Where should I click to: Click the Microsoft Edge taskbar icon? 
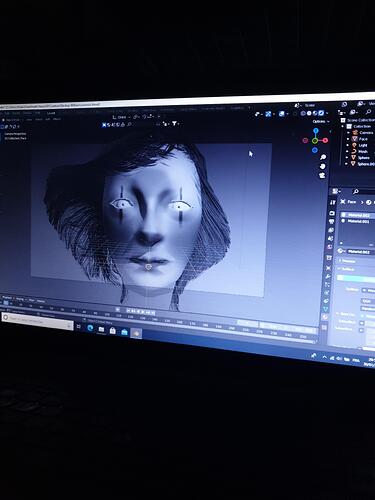coord(90,328)
